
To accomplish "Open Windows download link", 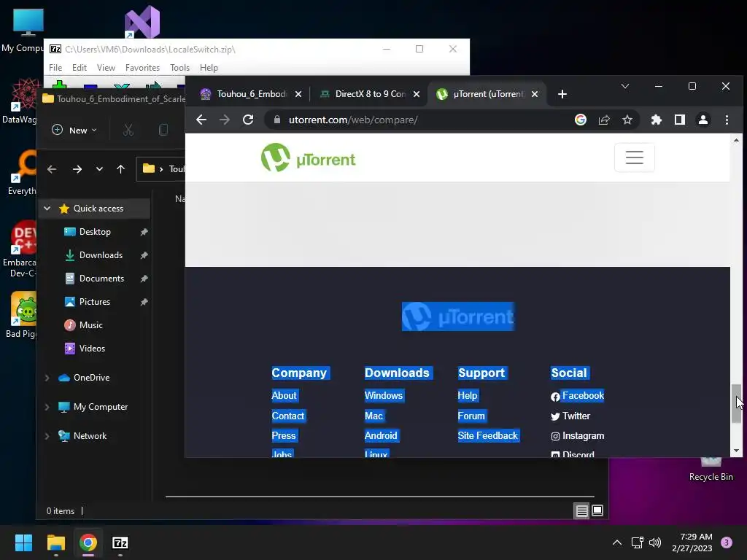I will [384, 395].
